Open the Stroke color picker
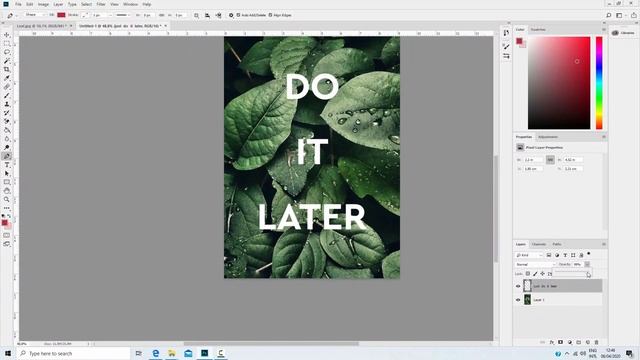This screenshot has height=360, width=640. [85, 15]
